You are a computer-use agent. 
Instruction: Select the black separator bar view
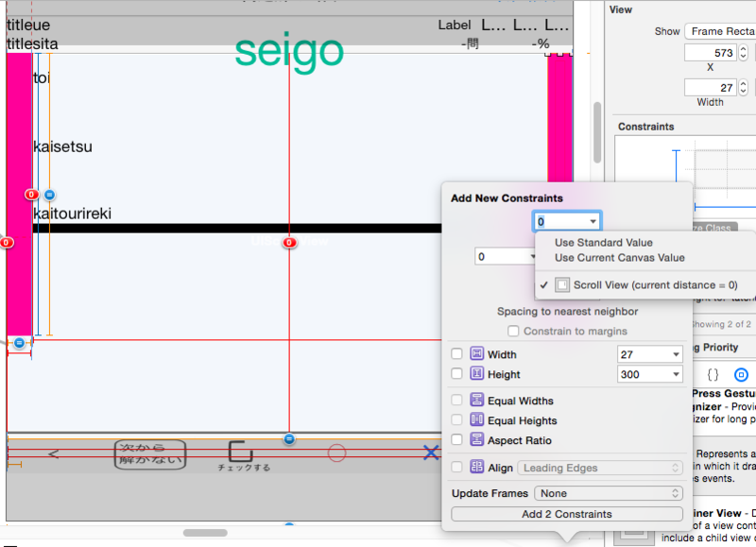point(237,228)
